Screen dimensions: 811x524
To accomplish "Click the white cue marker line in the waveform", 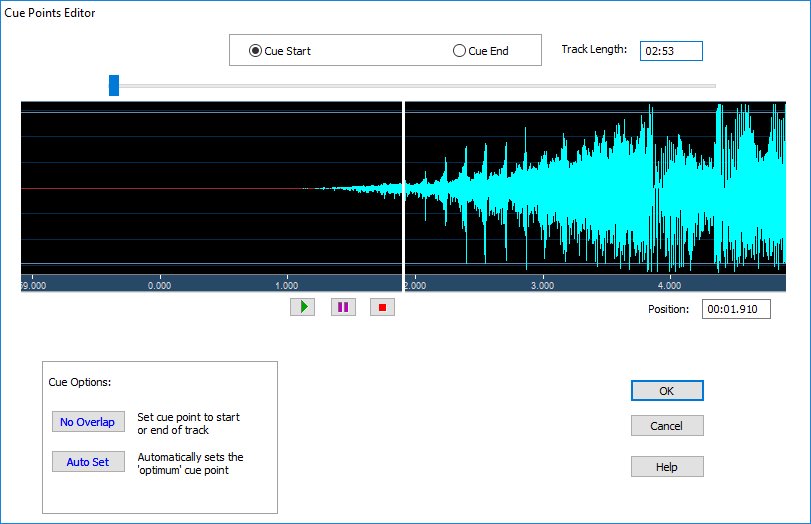I will tap(403, 196).
